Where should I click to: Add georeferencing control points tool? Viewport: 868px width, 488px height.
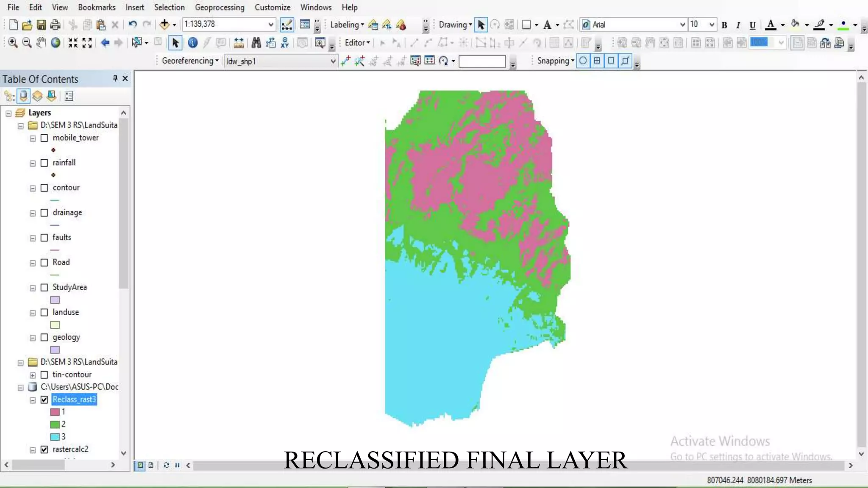[x=345, y=61]
